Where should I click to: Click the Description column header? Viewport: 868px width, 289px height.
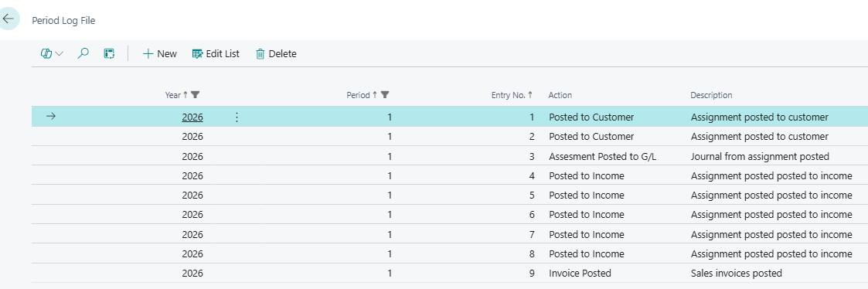pyautogui.click(x=711, y=95)
